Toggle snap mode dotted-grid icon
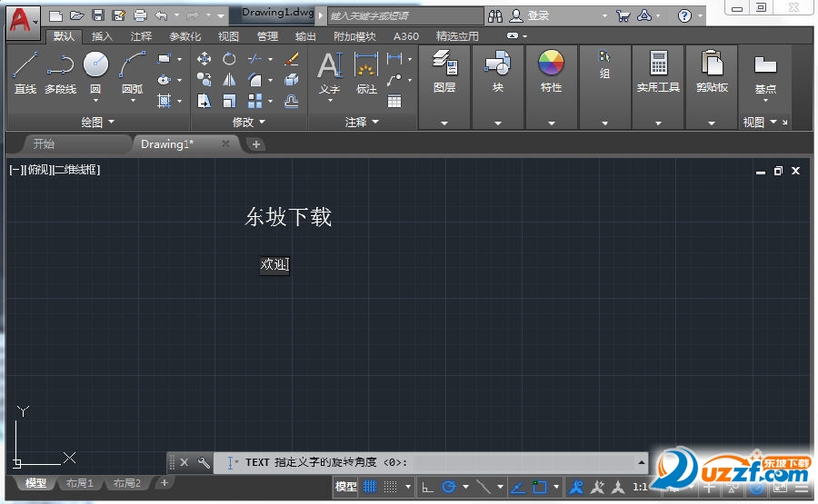 pyautogui.click(x=390, y=487)
